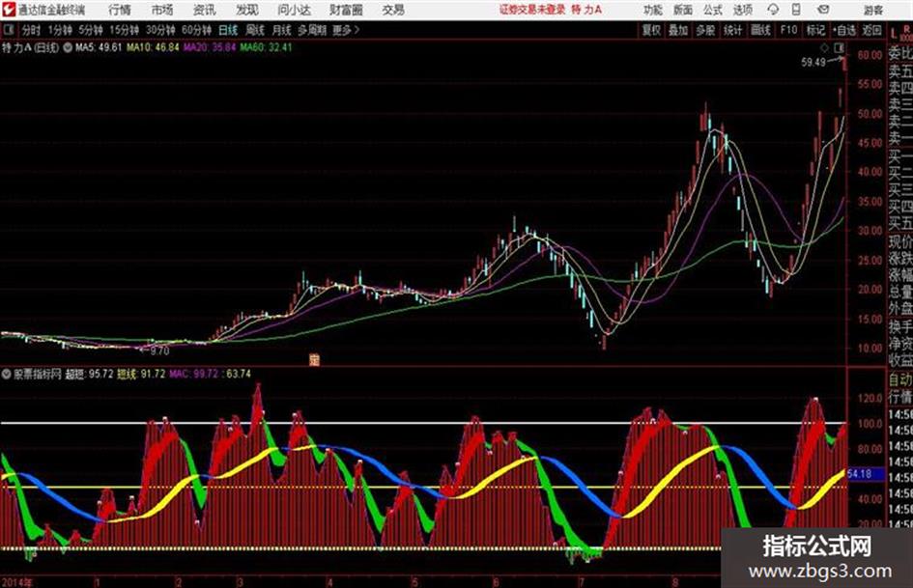Click the 59.49 high price label
Viewport: 913px width, 588px height.
click(x=813, y=62)
